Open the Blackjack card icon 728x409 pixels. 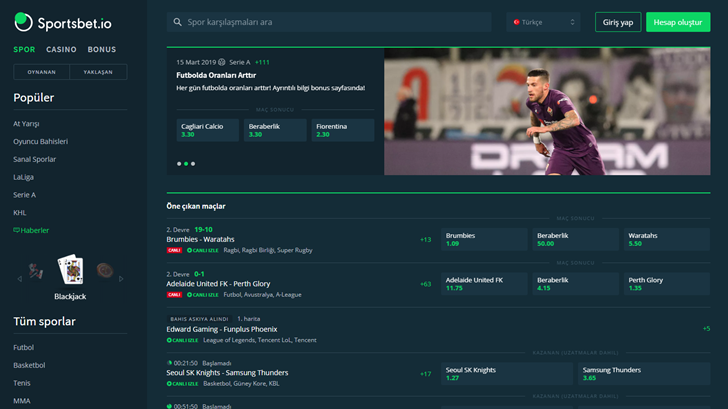click(x=70, y=269)
